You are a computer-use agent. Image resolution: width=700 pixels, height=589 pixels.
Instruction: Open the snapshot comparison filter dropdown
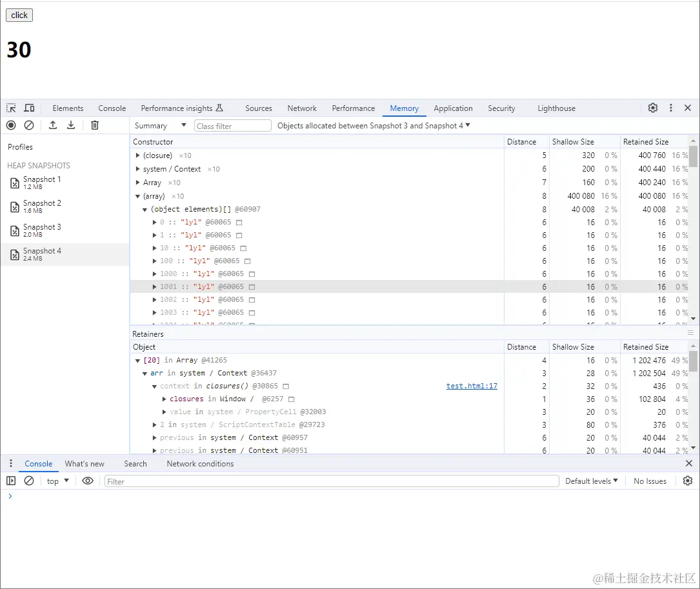[374, 126]
